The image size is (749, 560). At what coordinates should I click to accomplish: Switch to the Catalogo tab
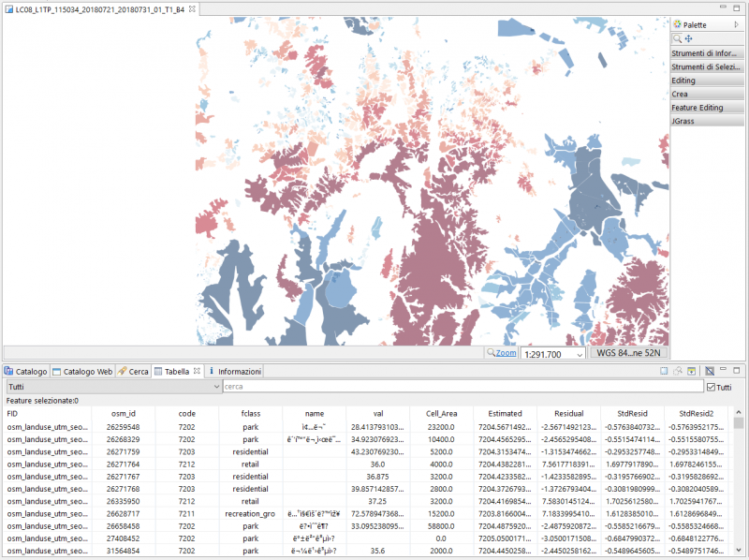(25, 372)
